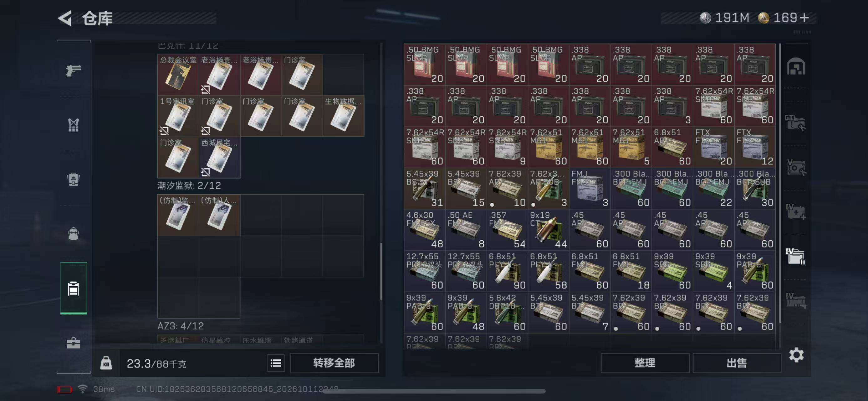Open the IV medical storage tab icon
This screenshot has width=868, height=401.
(x=795, y=212)
